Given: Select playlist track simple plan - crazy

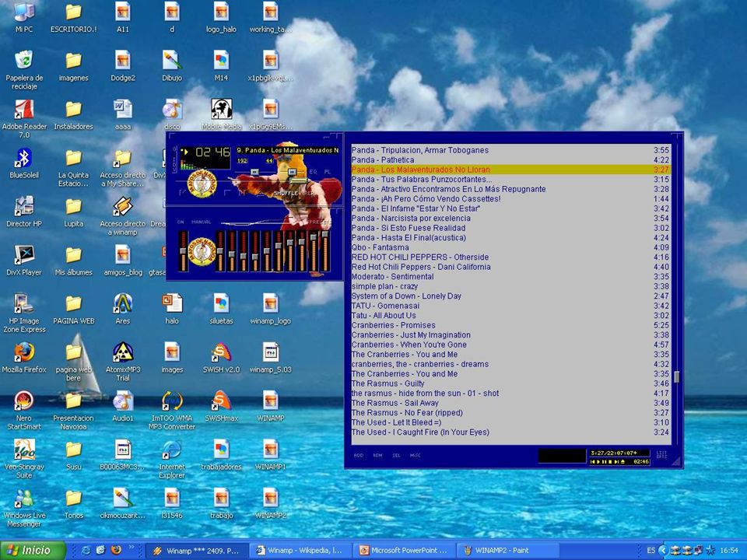Looking at the screenshot, I should pos(510,286).
